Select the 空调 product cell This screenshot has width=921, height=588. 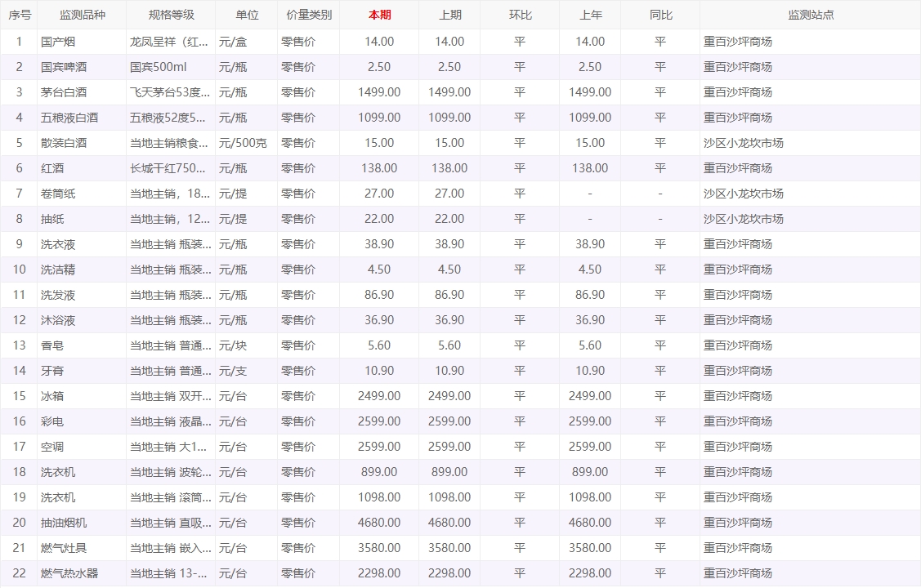[x=52, y=447]
